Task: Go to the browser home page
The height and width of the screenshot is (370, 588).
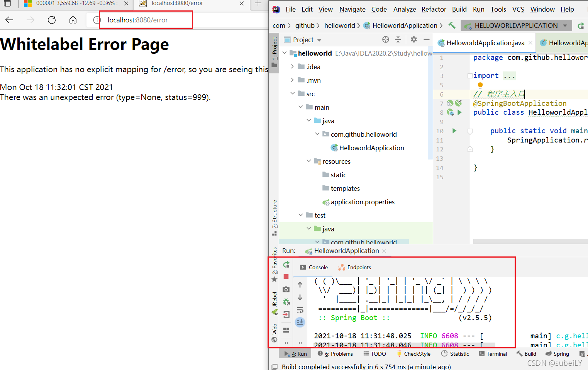Action: coord(73,20)
